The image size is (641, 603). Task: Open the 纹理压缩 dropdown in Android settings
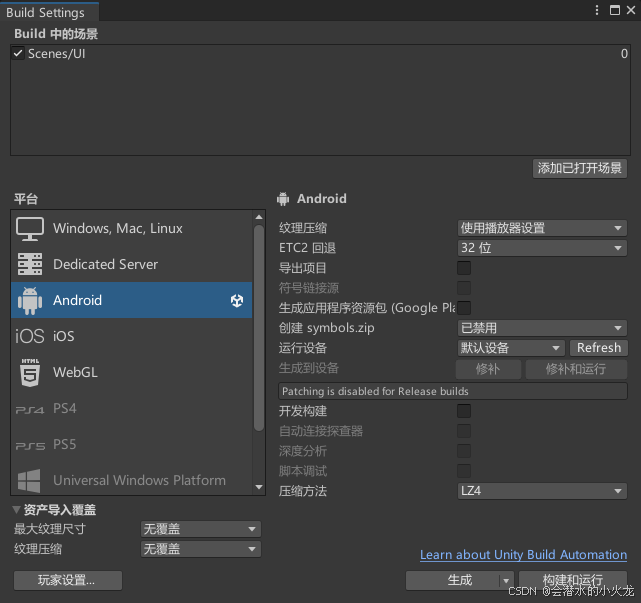(x=542, y=228)
